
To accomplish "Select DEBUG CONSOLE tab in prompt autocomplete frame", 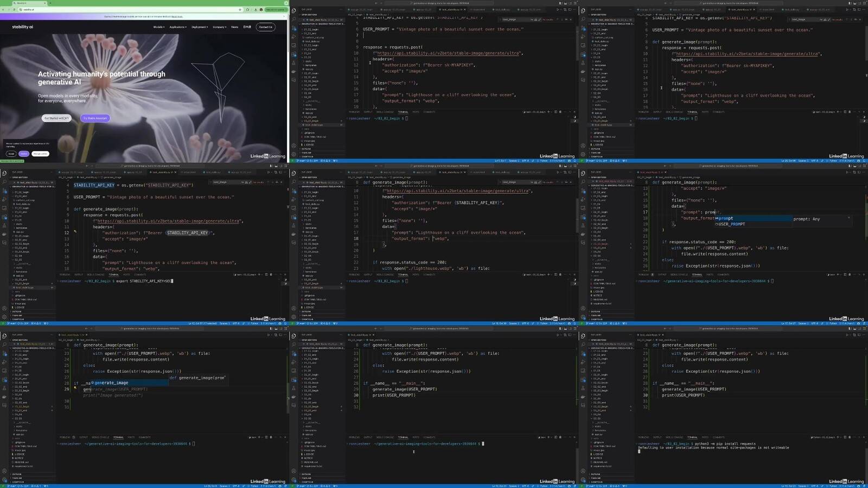I will click(679, 275).
